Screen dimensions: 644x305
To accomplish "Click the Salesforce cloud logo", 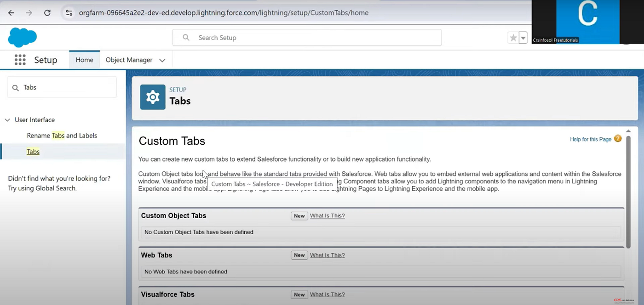I will pyautogui.click(x=22, y=37).
